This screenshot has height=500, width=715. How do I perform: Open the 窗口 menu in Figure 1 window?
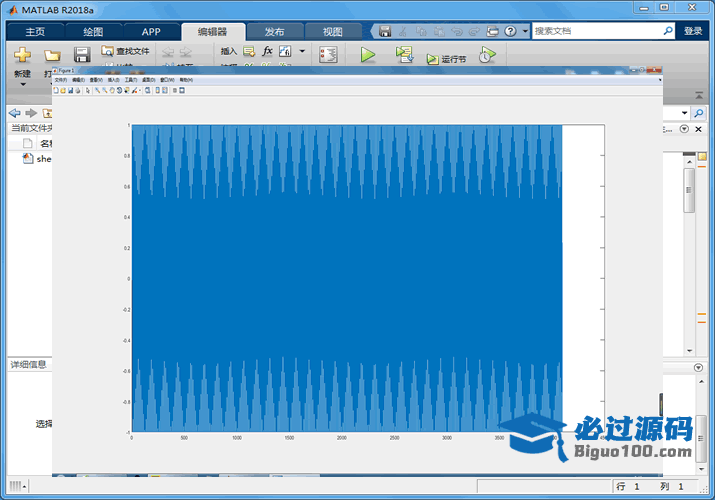[167, 80]
